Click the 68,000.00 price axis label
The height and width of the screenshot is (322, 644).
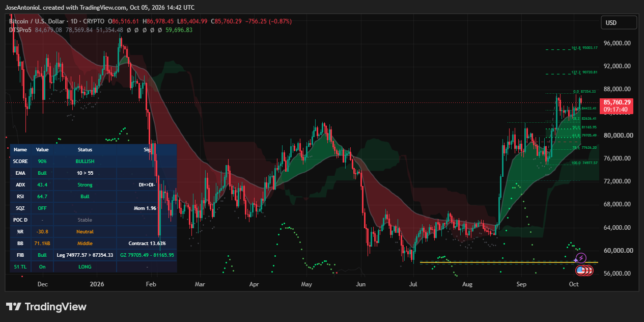pos(618,204)
